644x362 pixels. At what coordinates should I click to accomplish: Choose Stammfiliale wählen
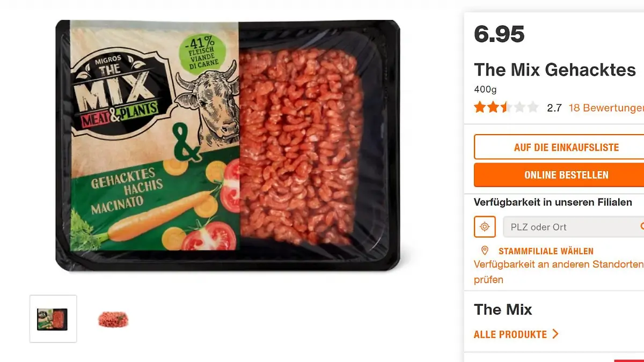coord(546,251)
